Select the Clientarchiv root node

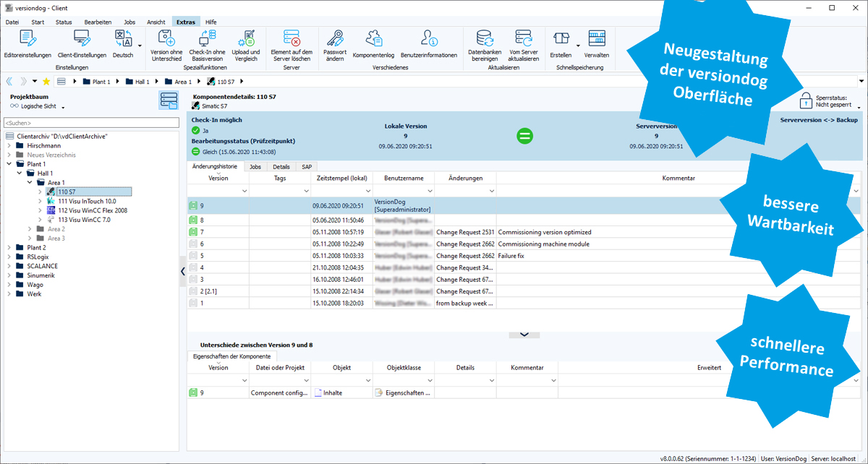(x=56, y=137)
